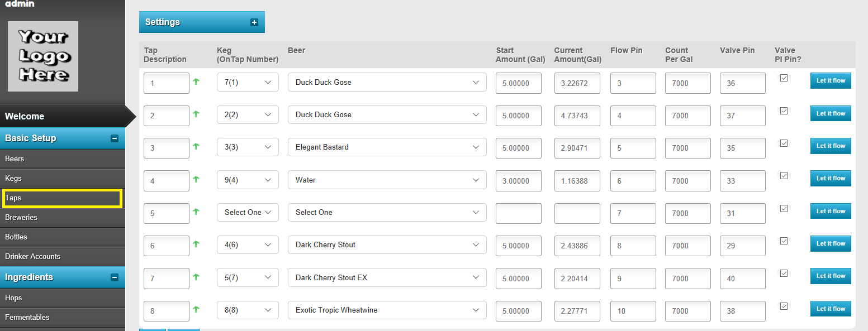Open the Keg dropdown showing 7(1)

248,83
